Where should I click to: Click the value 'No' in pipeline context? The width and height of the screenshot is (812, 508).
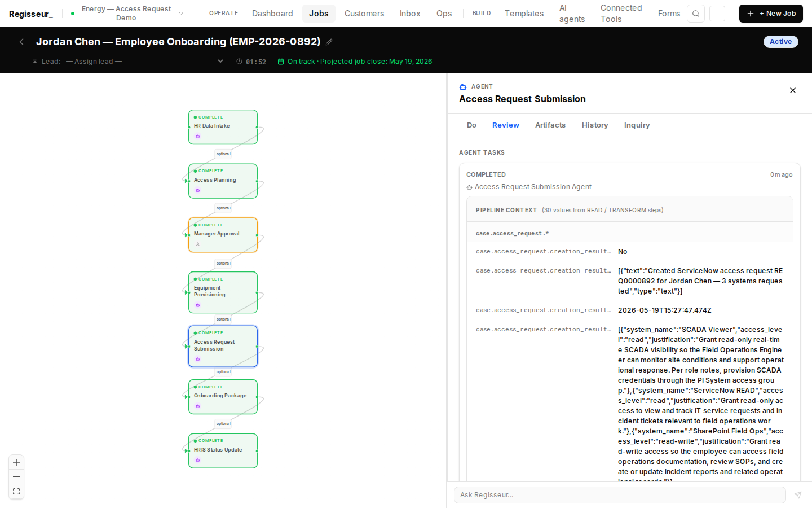(x=623, y=252)
